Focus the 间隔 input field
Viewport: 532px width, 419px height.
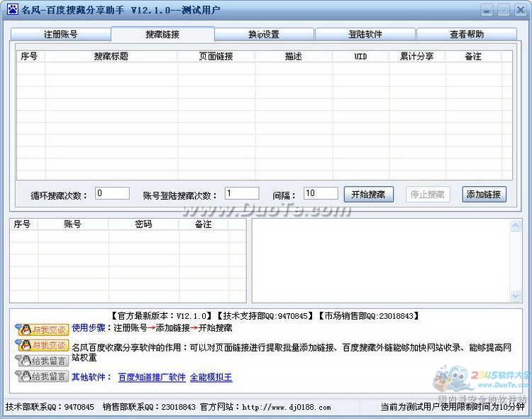[321, 193]
